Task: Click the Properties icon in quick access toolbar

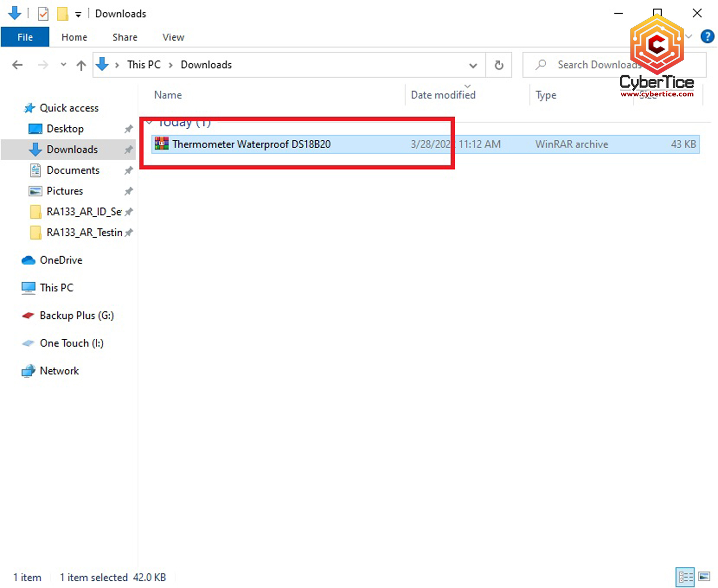Action: 43,14
